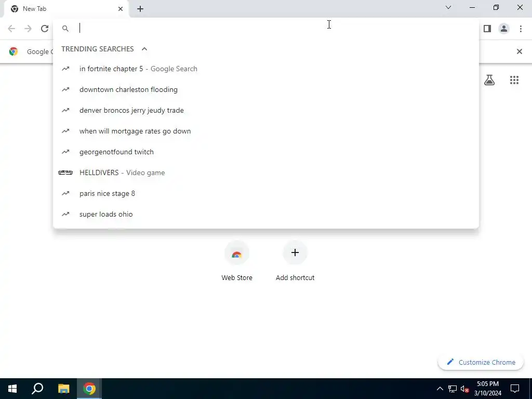This screenshot has width=532, height=399.
Task: Collapse the Trending Searches section
Action: coord(144,49)
